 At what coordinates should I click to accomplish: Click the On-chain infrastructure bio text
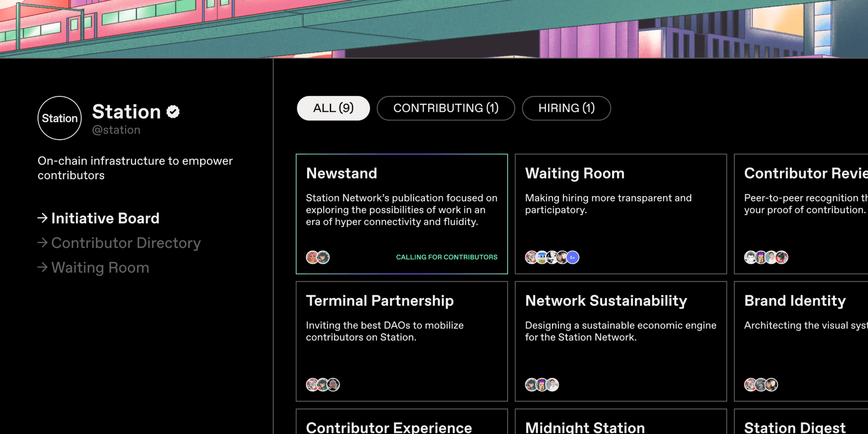pyautogui.click(x=135, y=168)
